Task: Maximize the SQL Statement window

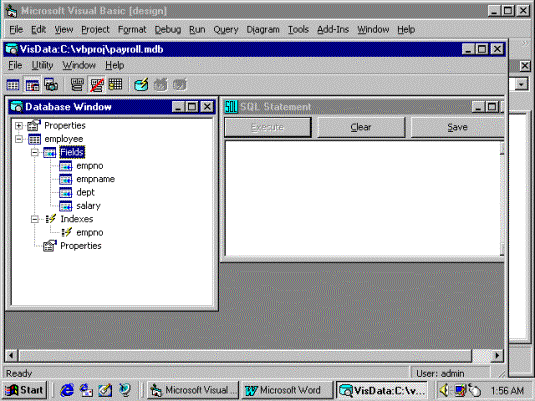Action: [492, 107]
